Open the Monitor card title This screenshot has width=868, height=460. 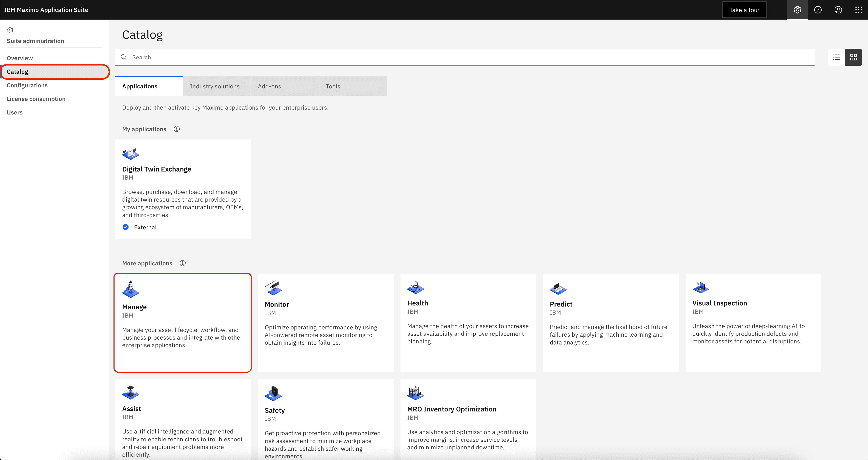pyautogui.click(x=277, y=304)
